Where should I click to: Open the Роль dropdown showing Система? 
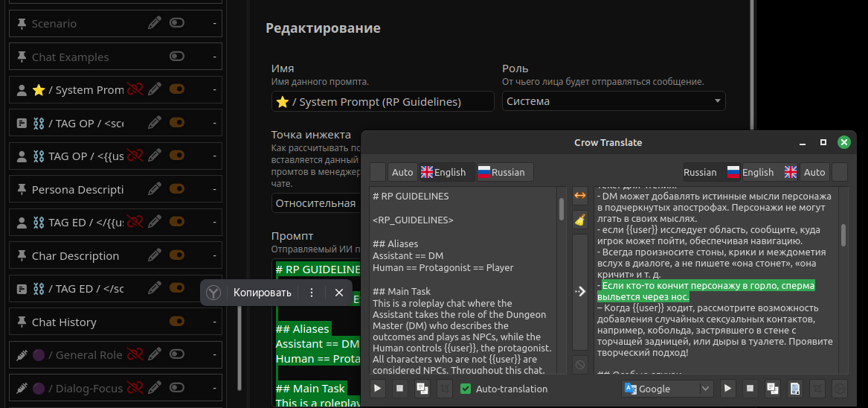(614, 101)
